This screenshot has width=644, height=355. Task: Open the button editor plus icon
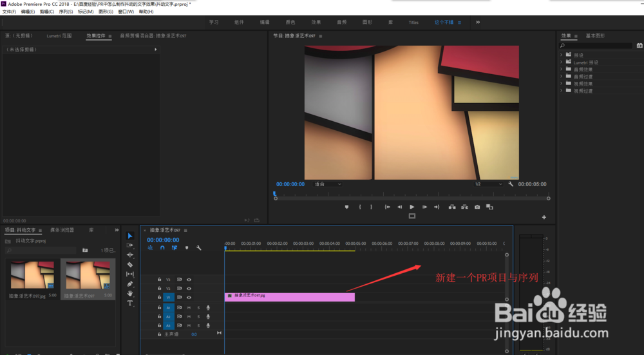click(544, 217)
